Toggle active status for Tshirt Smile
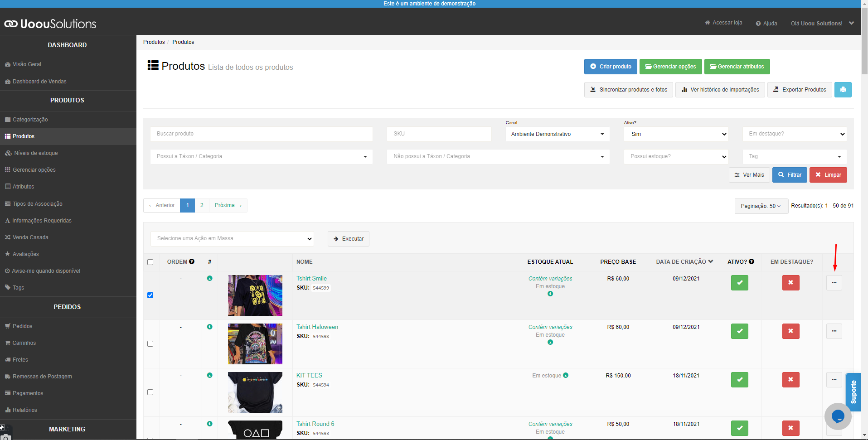 739,283
